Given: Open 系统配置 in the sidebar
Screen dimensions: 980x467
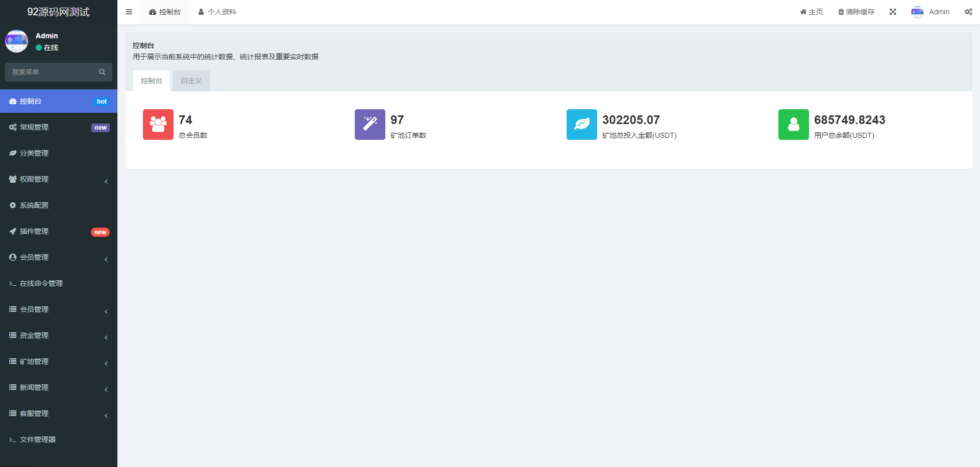Looking at the screenshot, I should [59, 205].
